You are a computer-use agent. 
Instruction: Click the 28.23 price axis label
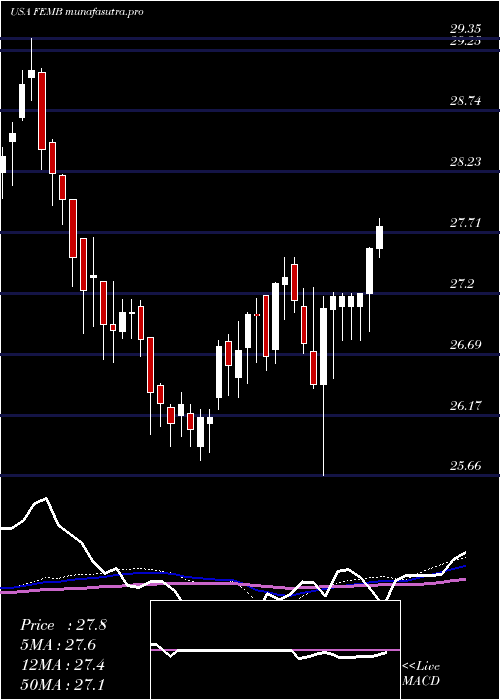465,162
